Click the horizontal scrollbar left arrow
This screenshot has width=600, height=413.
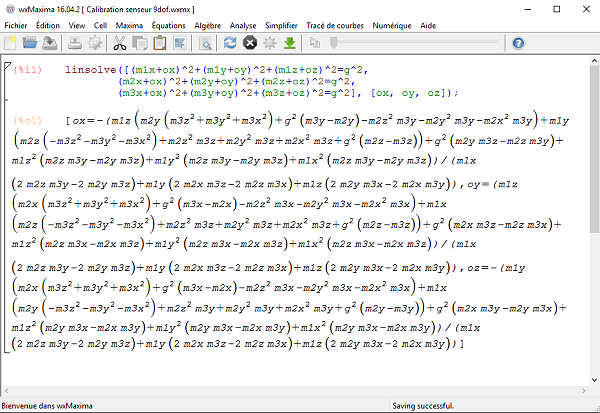(5, 390)
